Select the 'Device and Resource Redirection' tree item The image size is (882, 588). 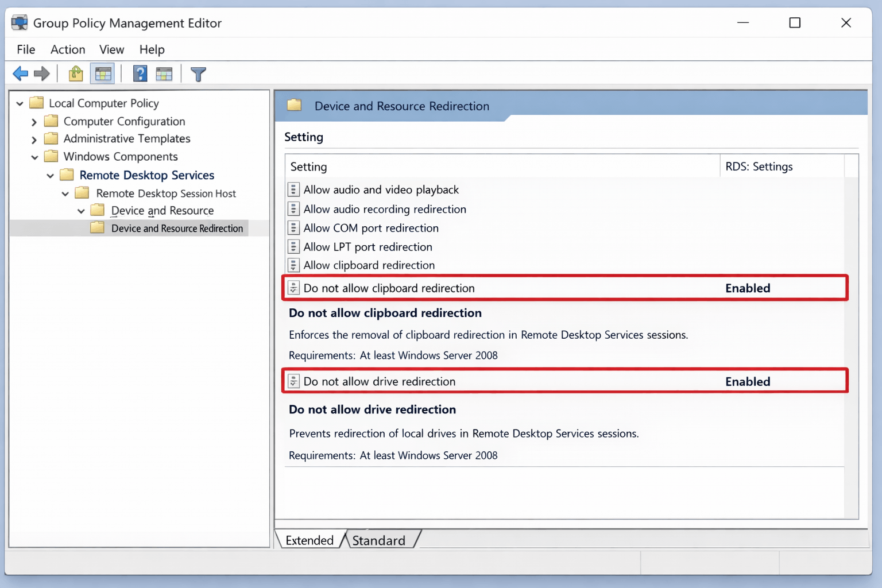(x=176, y=228)
